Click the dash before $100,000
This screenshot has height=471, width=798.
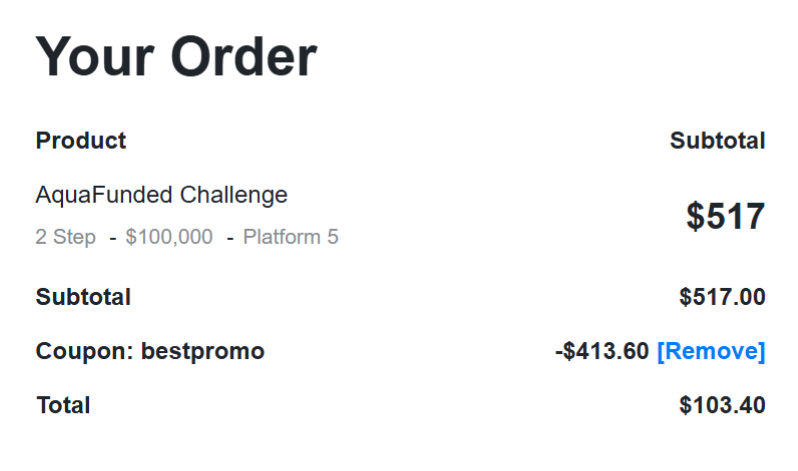pos(112,238)
